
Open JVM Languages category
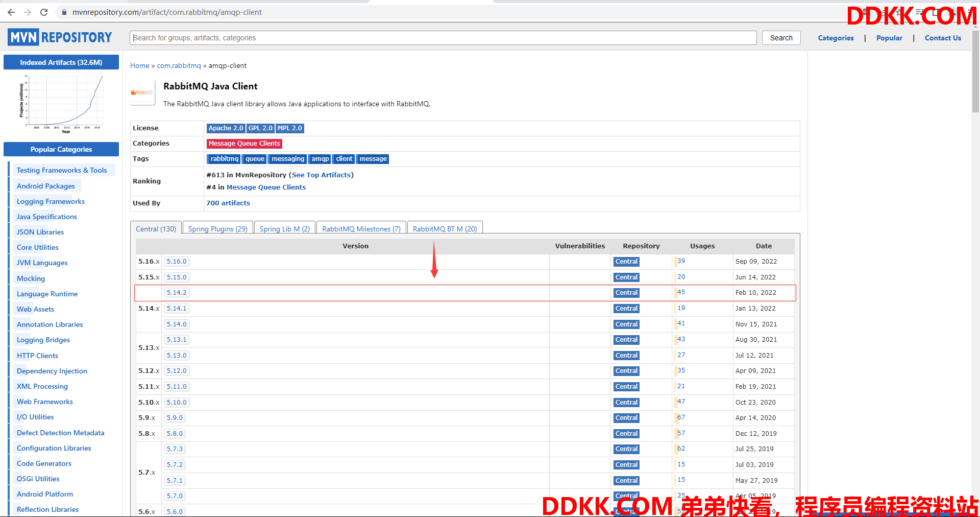pyautogui.click(x=42, y=263)
